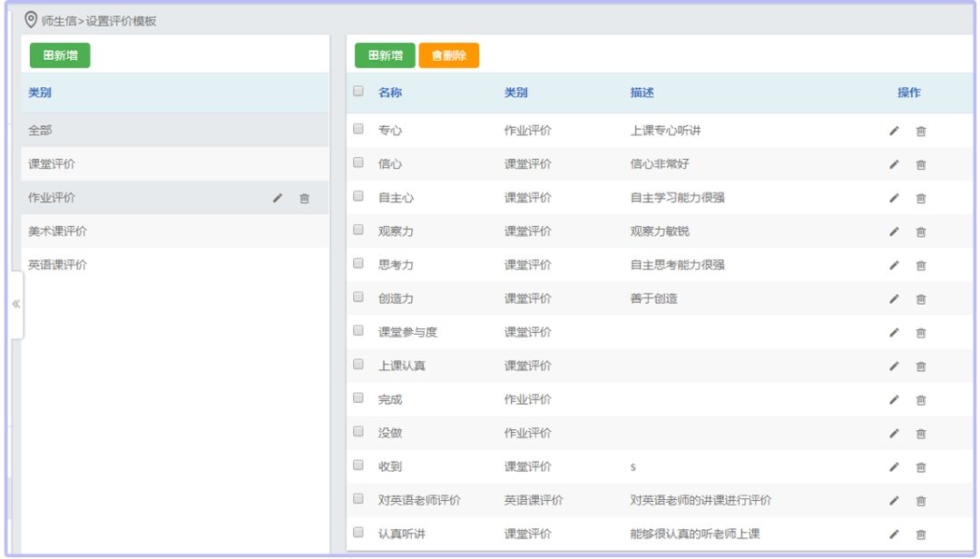
Task: Delete the 认真听讲 row via trash icon
Action: (x=921, y=534)
